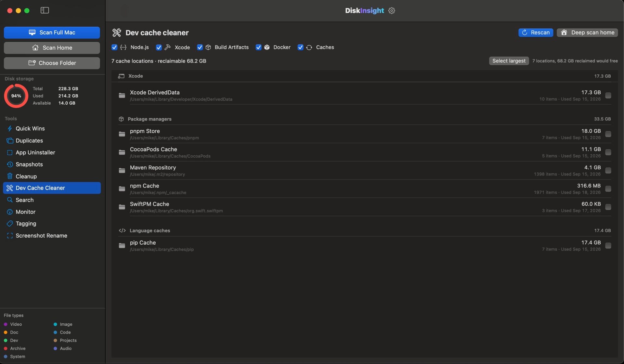This screenshot has height=364, width=624.
Task: Toggle the sidebar panel icon
Action: click(x=45, y=10)
